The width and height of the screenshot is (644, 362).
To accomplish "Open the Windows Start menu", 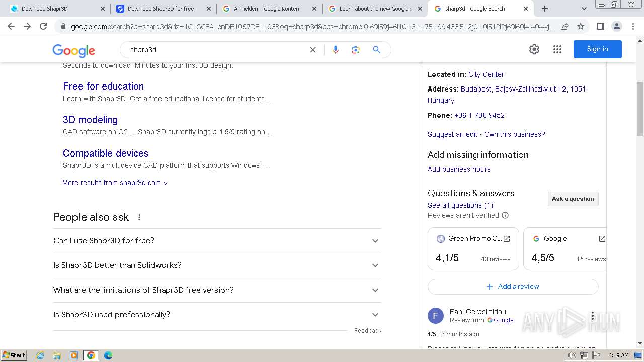I will click(14, 355).
